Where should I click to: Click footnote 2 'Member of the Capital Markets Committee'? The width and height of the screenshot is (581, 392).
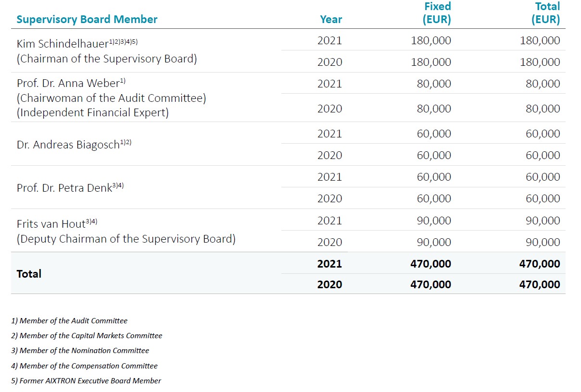pos(87,336)
